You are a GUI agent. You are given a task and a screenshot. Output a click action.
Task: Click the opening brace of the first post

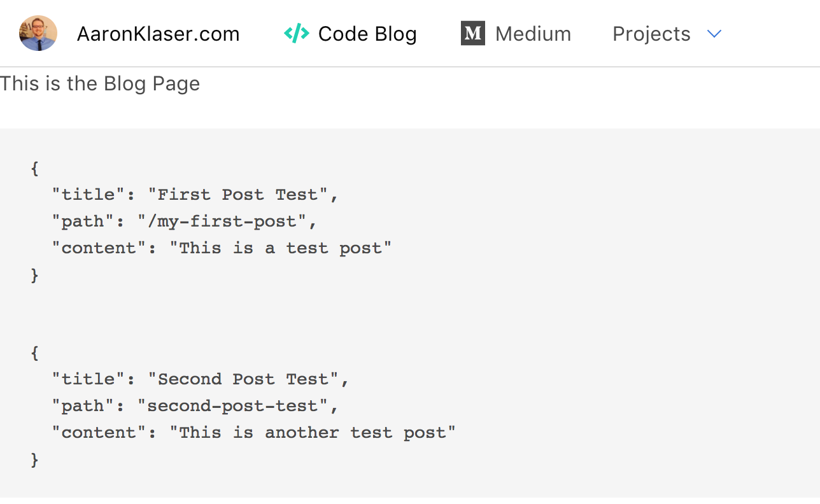(x=35, y=169)
